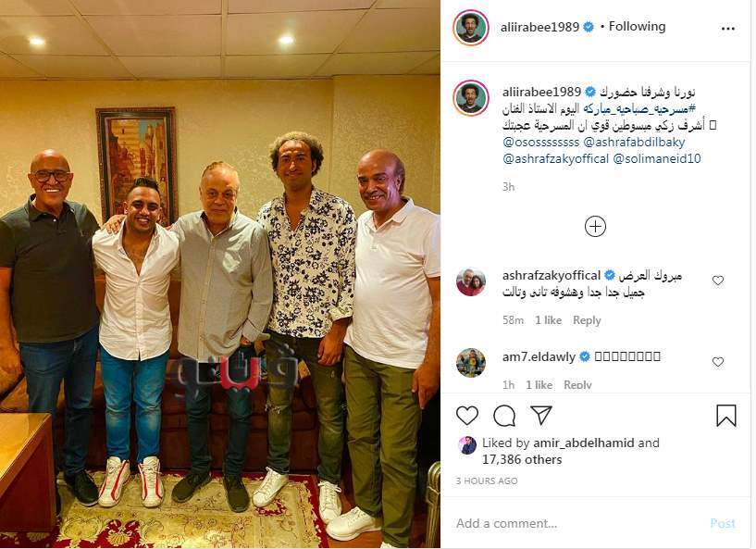Save post with bookmark icon

pyautogui.click(x=726, y=416)
